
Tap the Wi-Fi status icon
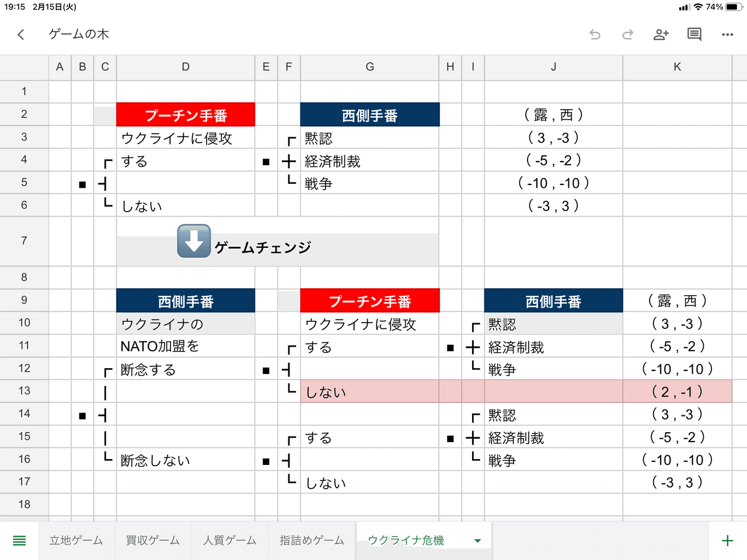[x=698, y=7]
